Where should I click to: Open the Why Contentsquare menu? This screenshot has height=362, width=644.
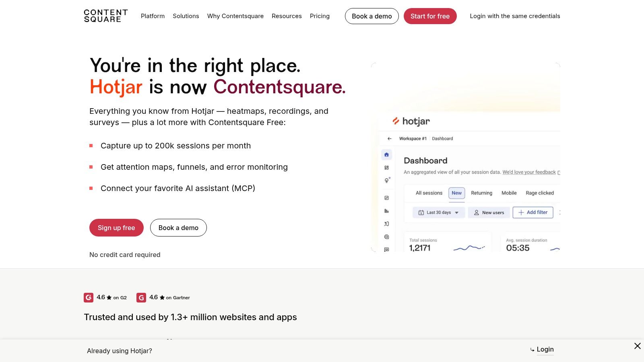(235, 16)
